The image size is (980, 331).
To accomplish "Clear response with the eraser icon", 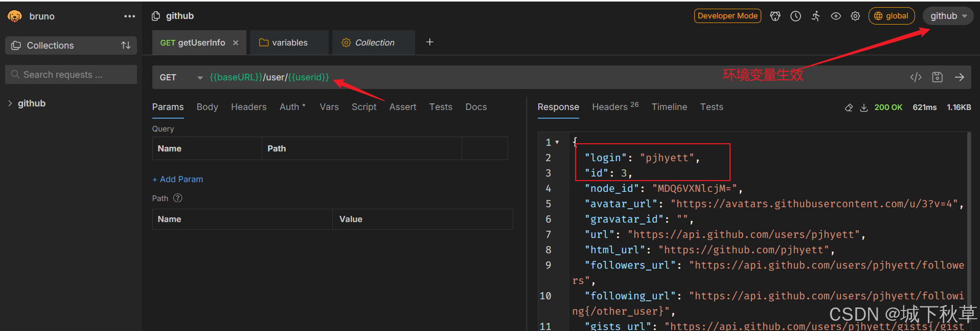I will 849,107.
